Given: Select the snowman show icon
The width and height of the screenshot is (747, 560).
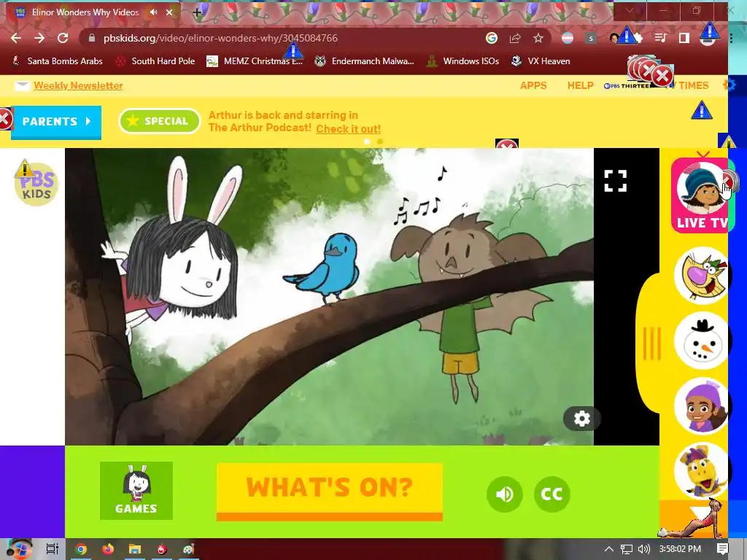Looking at the screenshot, I should pyautogui.click(x=702, y=341).
